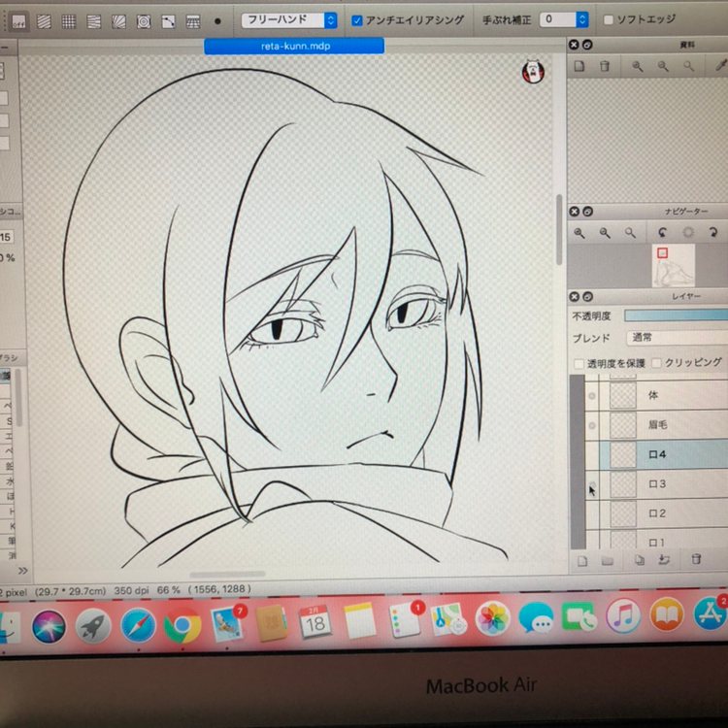This screenshot has height=728, width=728.
Task: Zoom out on the 資料 reference panel
Action: point(663,66)
